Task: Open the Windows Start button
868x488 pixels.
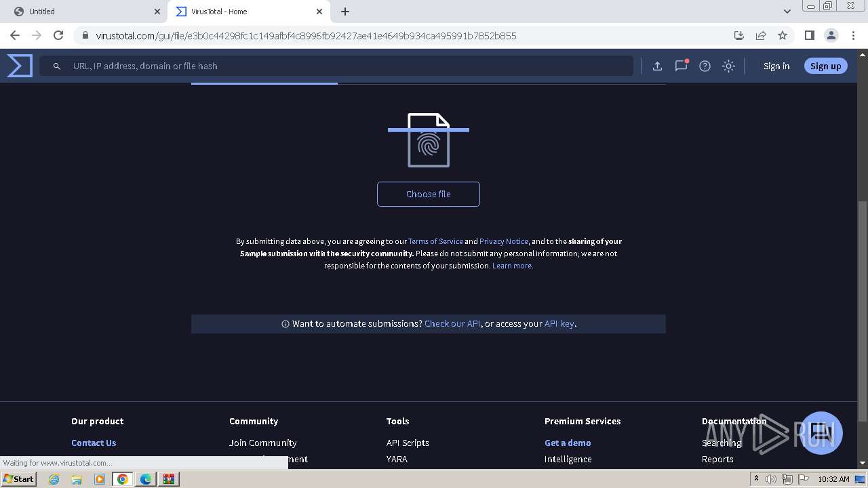Action: [x=19, y=479]
